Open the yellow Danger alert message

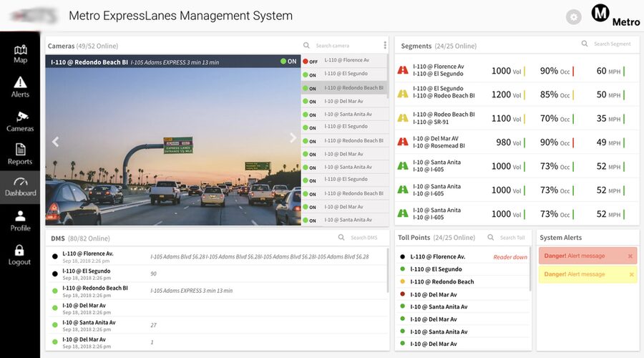587,274
